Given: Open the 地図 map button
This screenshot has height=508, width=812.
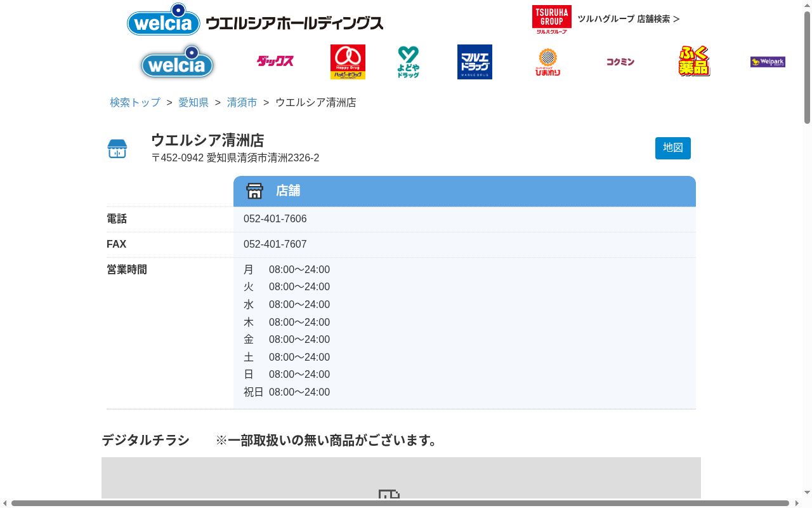Looking at the screenshot, I should pos(673,148).
